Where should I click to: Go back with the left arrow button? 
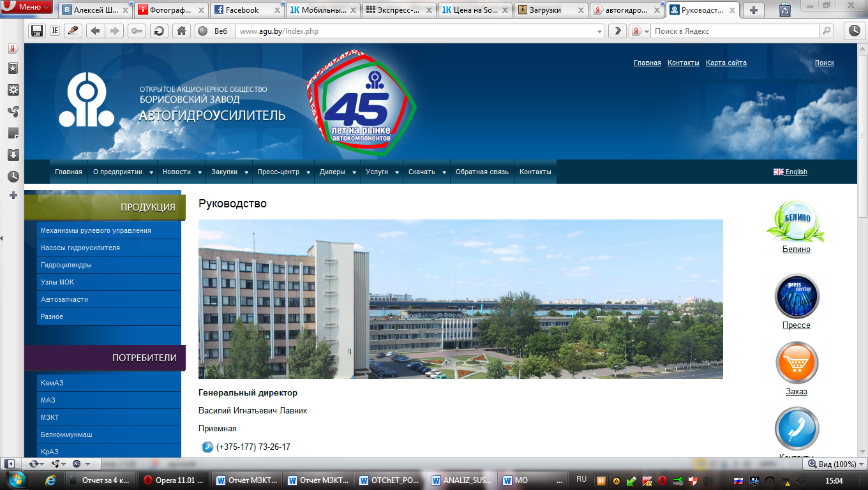point(95,31)
